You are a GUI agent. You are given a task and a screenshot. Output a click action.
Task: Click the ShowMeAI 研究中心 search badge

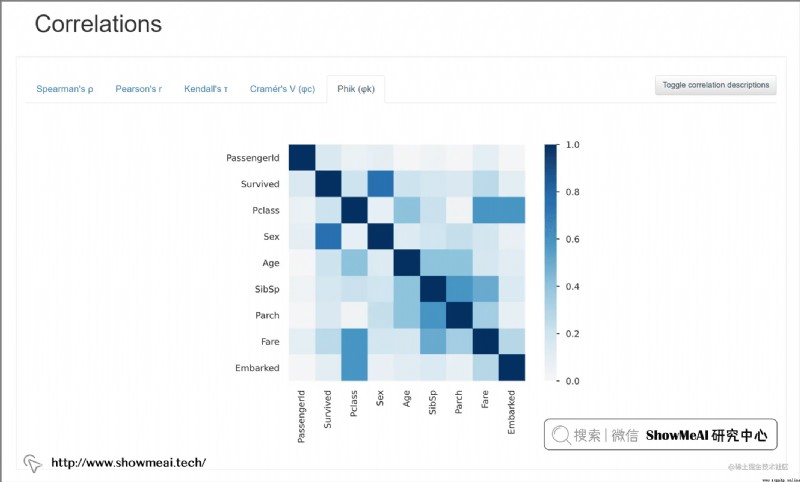click(661, 435)
